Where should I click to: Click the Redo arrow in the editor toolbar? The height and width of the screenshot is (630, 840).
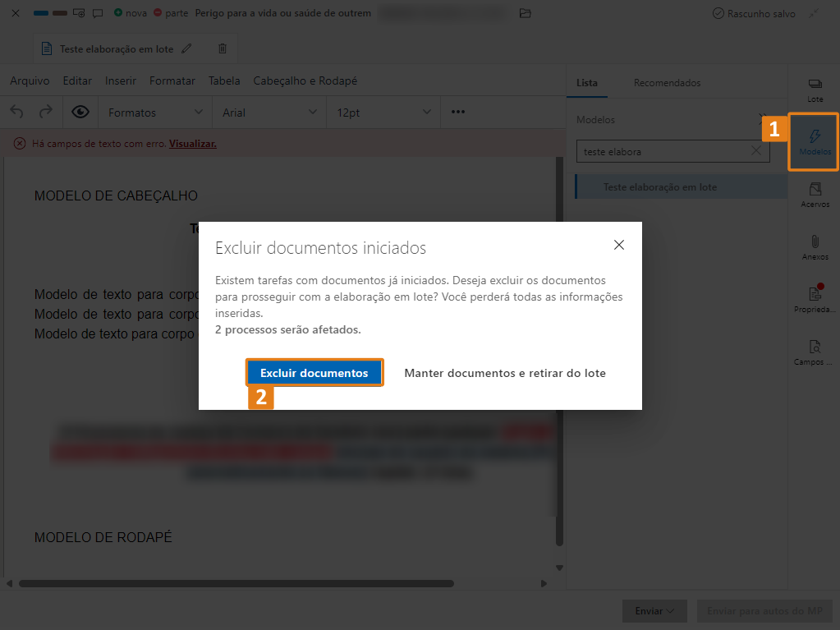tap(46, 111)
